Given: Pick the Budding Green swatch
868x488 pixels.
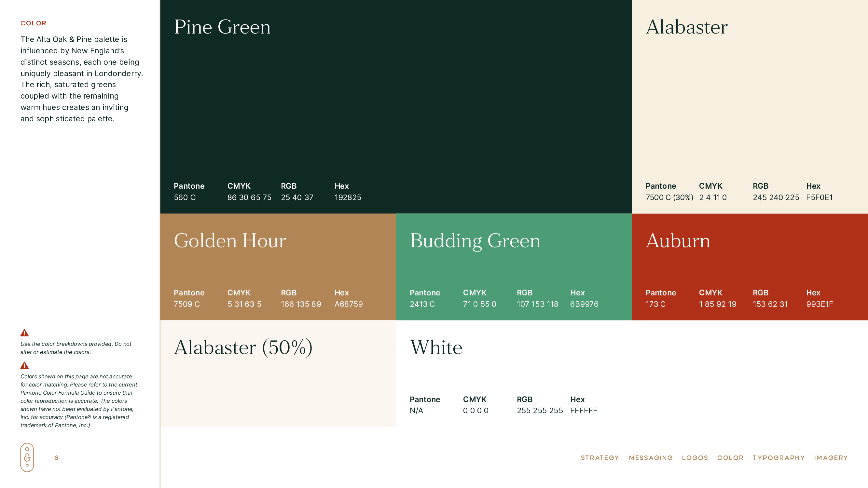Looking at the screenshot, I should pos(514,266).
